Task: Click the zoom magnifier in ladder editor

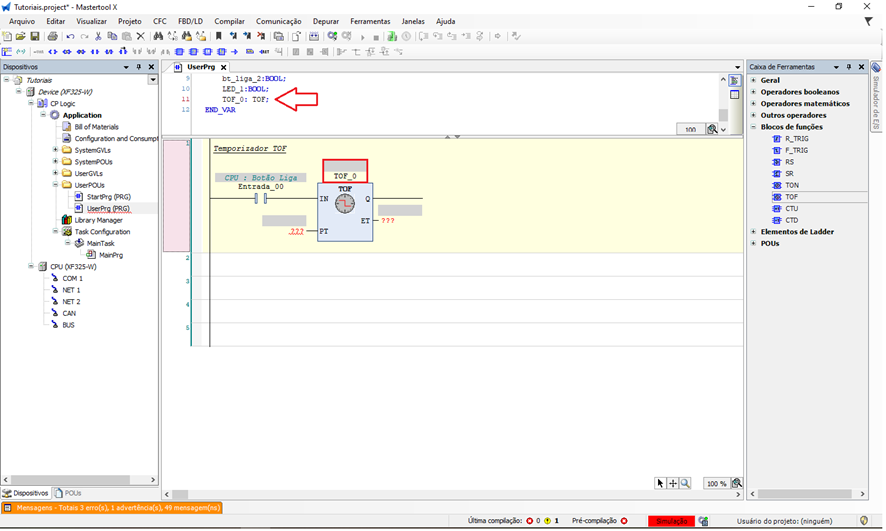Action: (x=685, y=483)
